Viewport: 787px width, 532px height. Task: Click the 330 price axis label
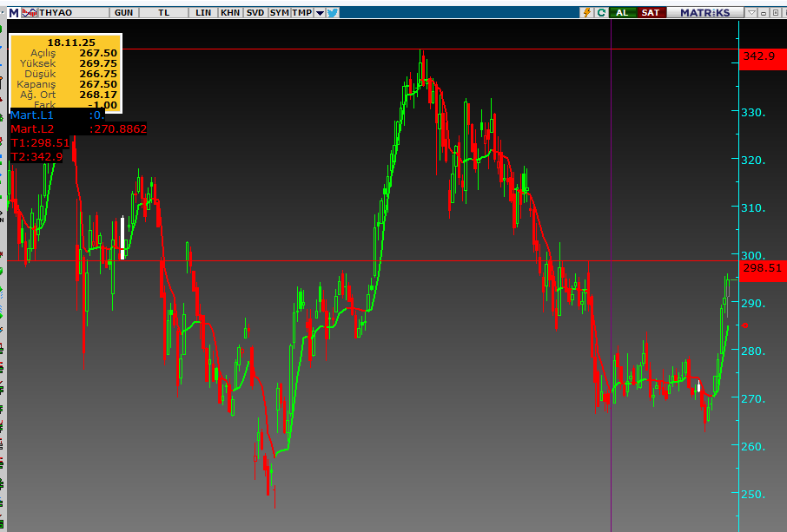pos(753,112)
